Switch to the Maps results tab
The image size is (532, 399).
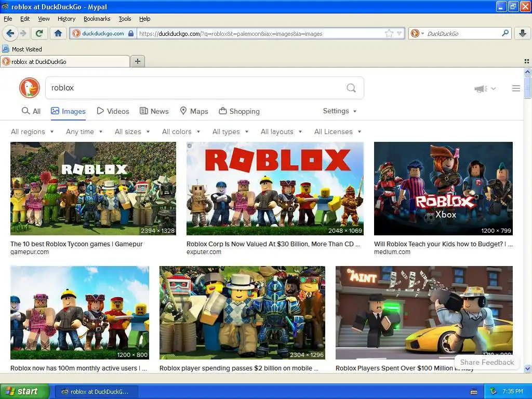[x=194, y=111]
